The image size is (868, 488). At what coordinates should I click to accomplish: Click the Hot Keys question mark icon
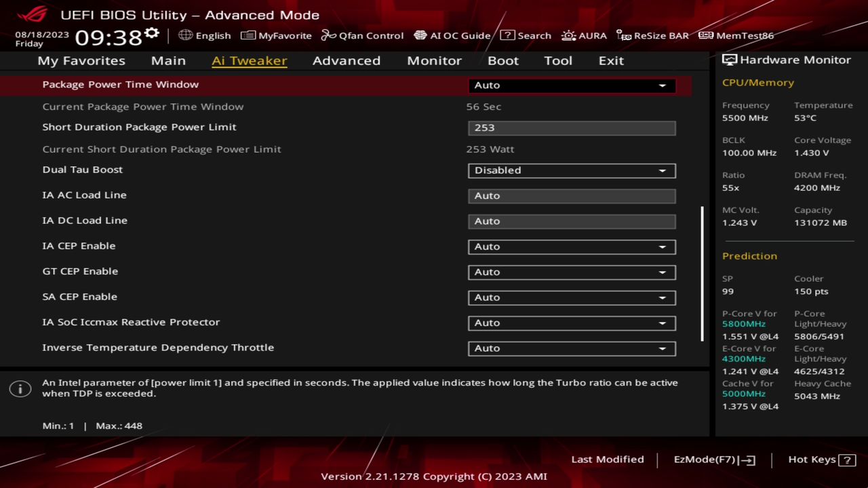(x=847, y=460)
